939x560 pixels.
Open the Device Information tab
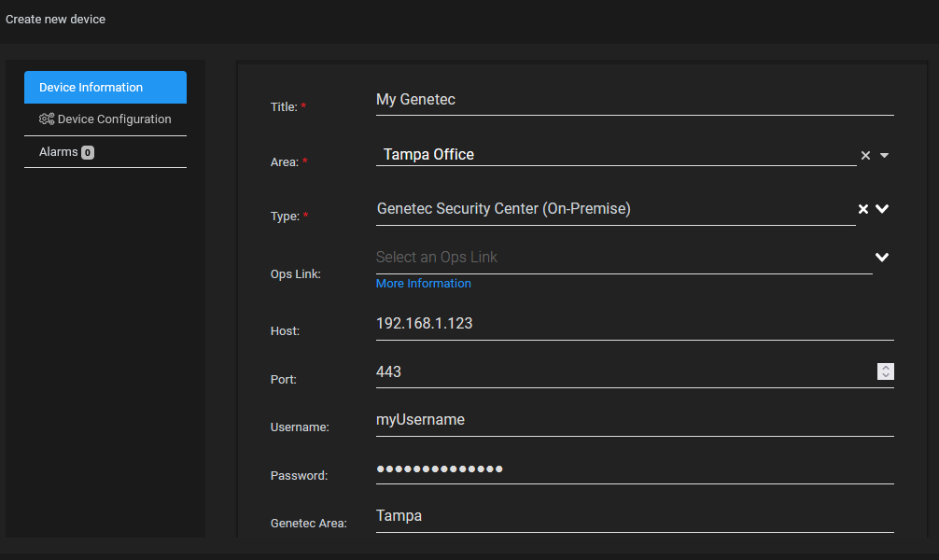(x=105, y=88)
